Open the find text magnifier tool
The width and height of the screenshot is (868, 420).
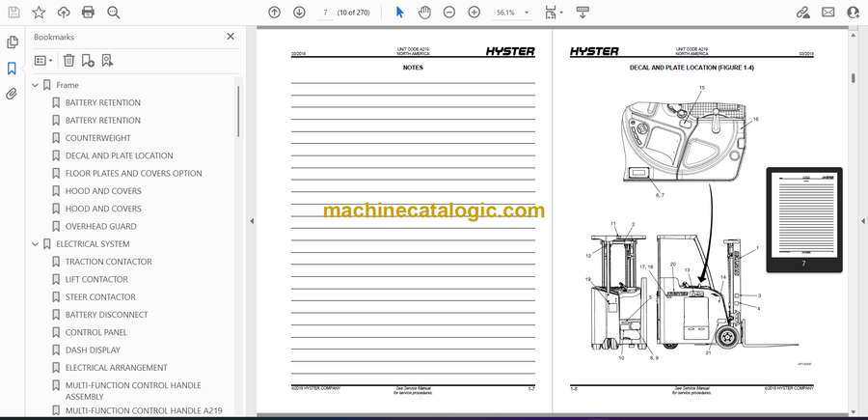[114, 13]
